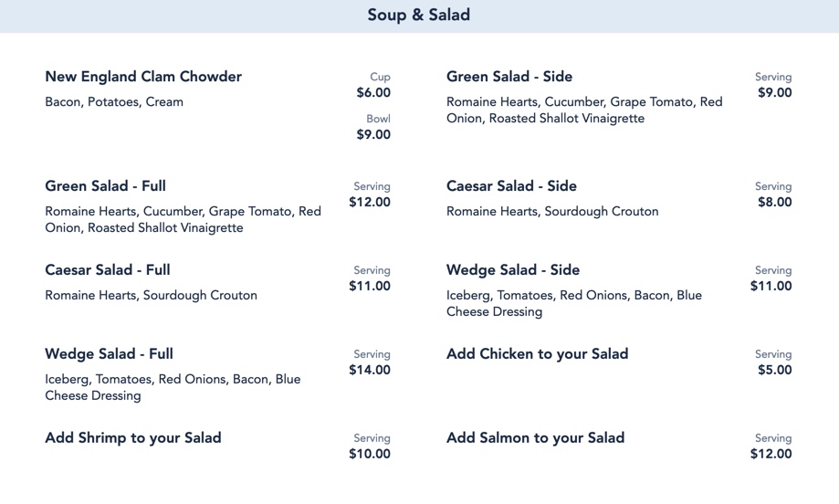839x504 pixels.
Task: Click the $8.00 Caesar Salad Side price
Action: click(x=774, y=202)
